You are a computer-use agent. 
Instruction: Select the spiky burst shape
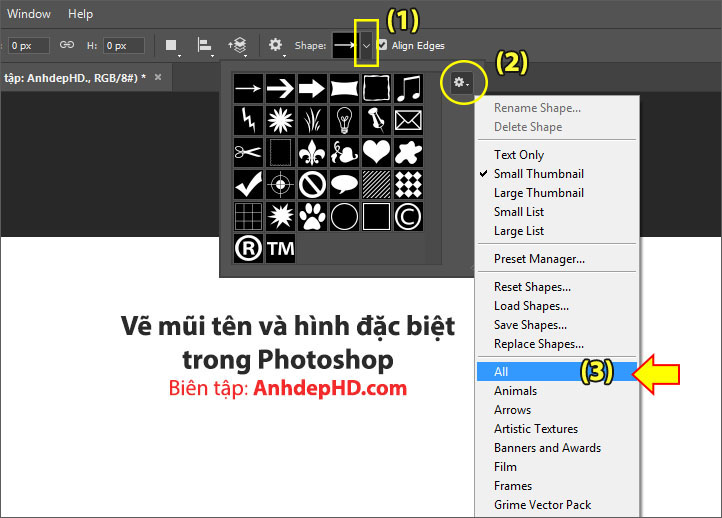click(280, 216)
